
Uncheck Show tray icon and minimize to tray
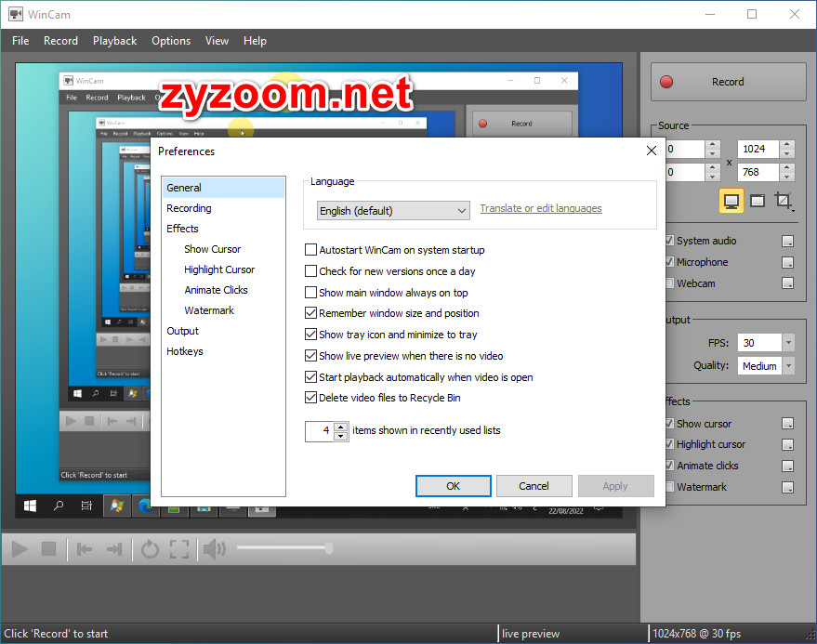point(310,335)
